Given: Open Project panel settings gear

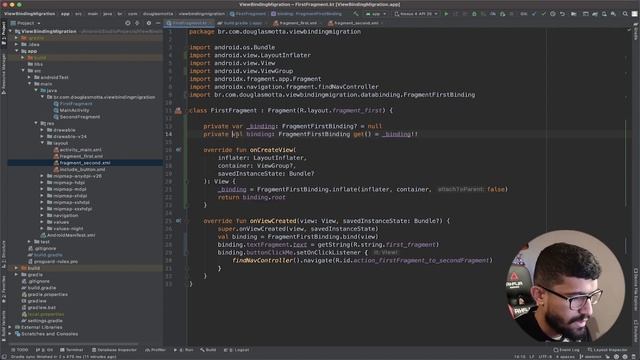Looking at the screenshot, I should point(149,23).
